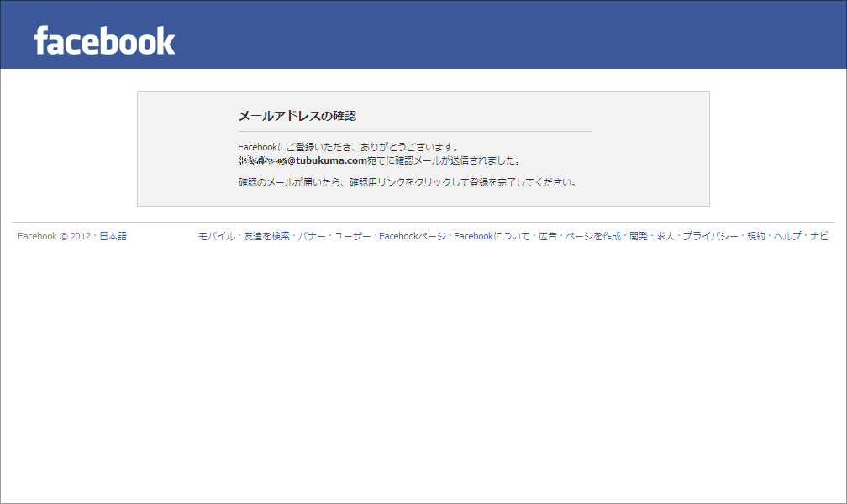Open the Facebookページ footer link

[x=413, y=236]
